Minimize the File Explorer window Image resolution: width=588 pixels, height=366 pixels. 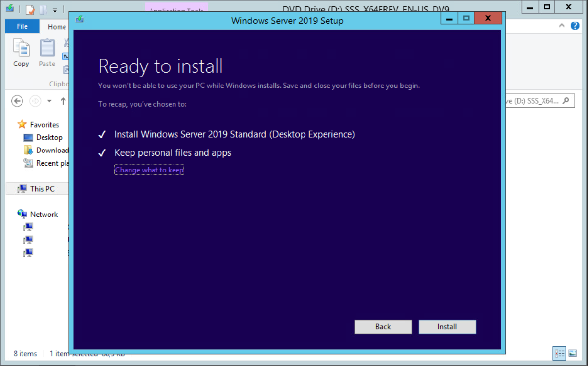coord(529,7)
